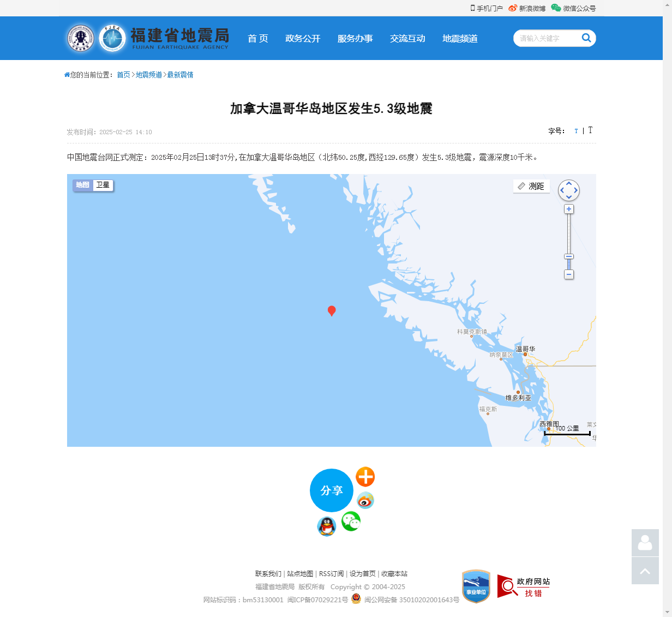Image resolution: width=672 pixels, height=617 pixels.
Task: Toggle the 测距 distance measuring tool
Action: click(x=531, y=186)
